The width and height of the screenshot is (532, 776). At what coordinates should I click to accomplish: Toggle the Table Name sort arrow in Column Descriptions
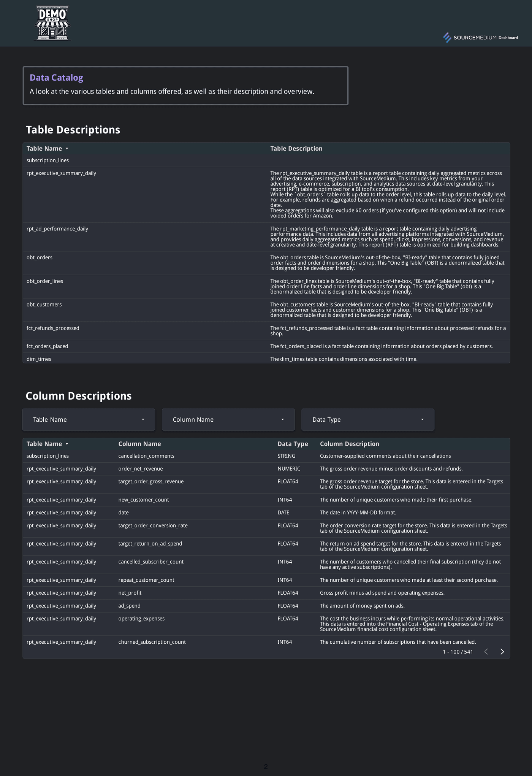pos(67,444)
